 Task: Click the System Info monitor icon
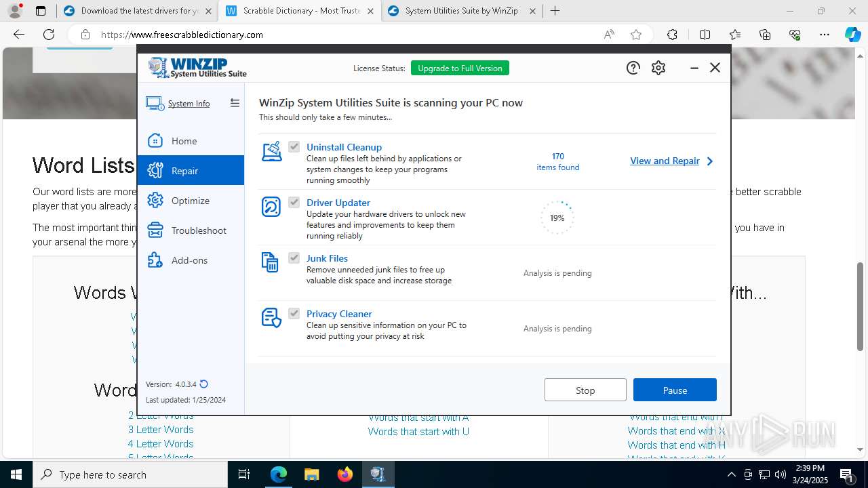(155, 104)
